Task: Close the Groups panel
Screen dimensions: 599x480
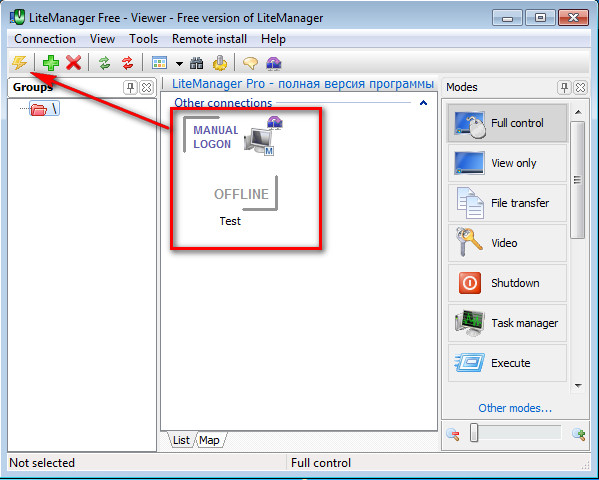Action: pos(146,88)
